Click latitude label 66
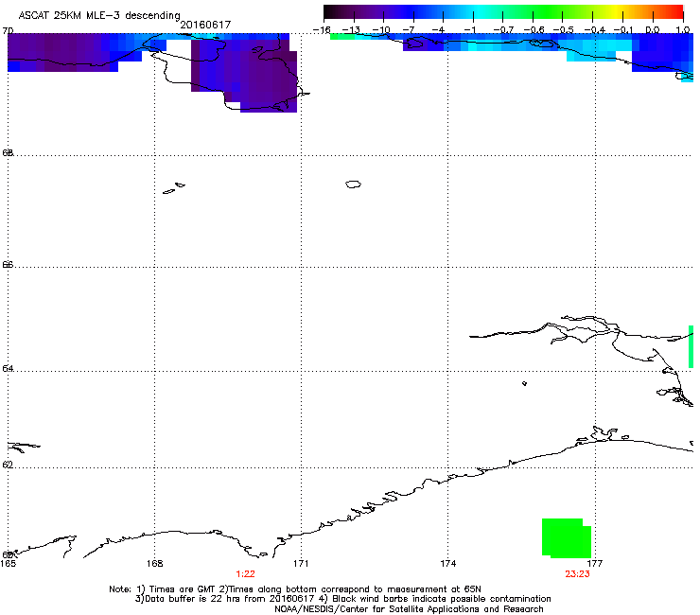Screen dimensions: 700x615 (x=8, y=265)
